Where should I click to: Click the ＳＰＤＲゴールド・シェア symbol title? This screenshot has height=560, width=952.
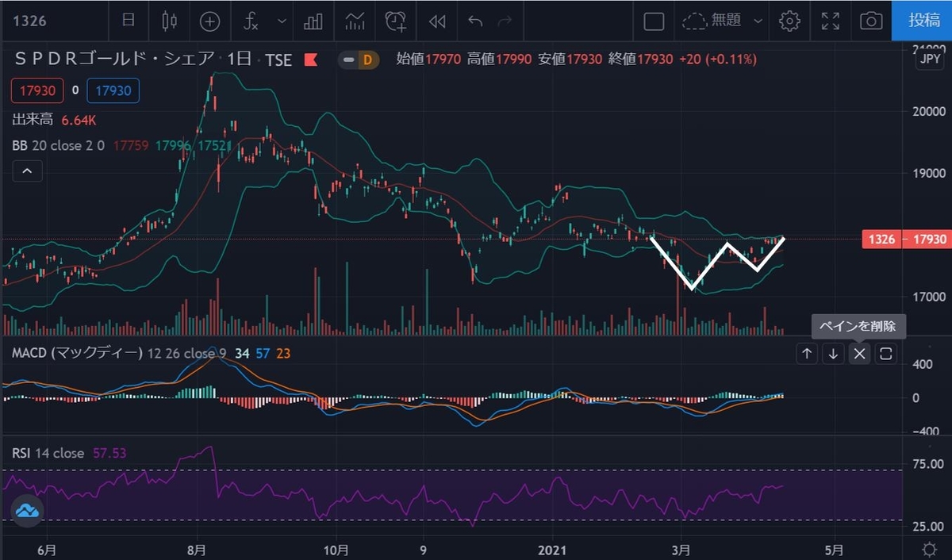pyautogui.click(x=114, y=59)
